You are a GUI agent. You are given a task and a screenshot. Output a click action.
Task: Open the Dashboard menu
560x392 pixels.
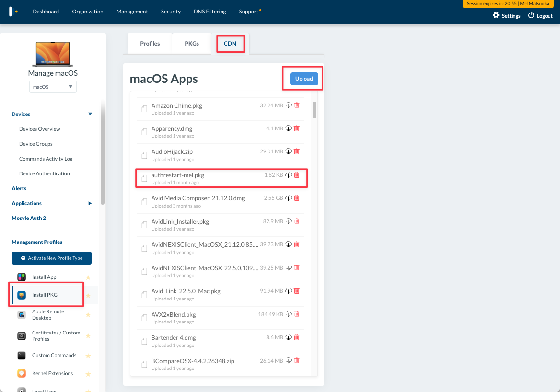[46, 12]
